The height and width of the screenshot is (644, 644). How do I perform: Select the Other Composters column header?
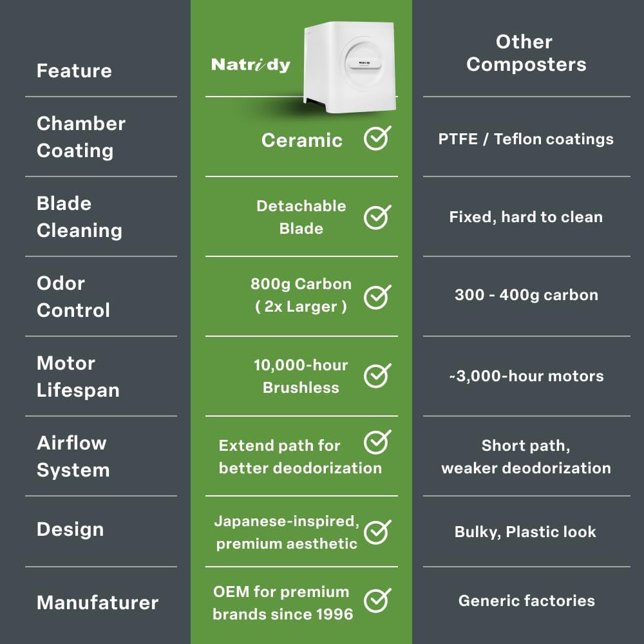pos(526,53)
